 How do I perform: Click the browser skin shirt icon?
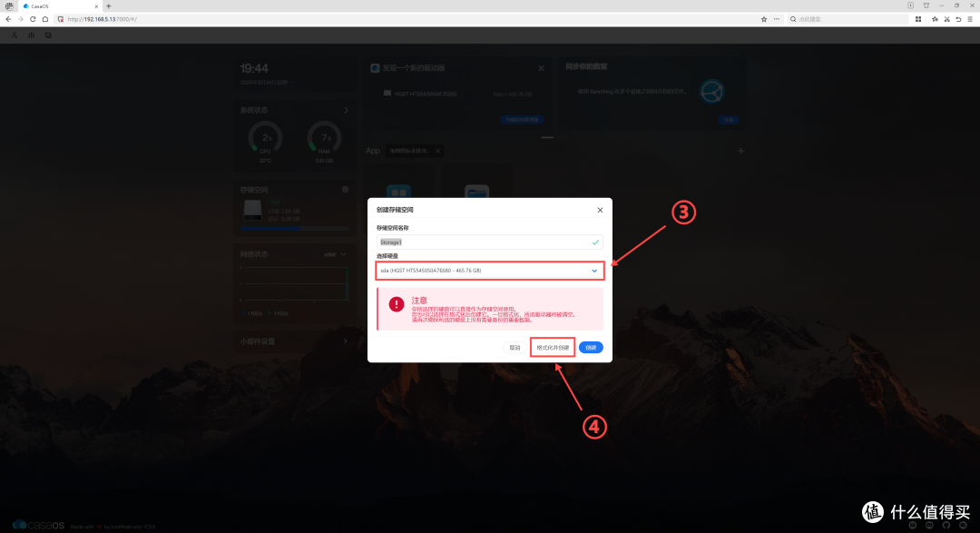926,5
